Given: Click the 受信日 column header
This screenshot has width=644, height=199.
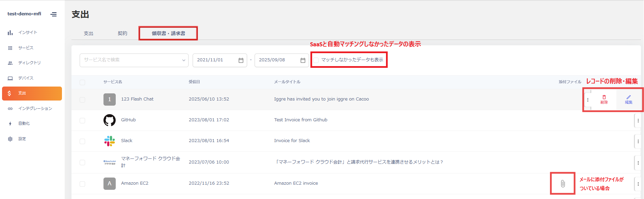Looking at the screenshot, I should pyautogui.click(x=194, y=82).
